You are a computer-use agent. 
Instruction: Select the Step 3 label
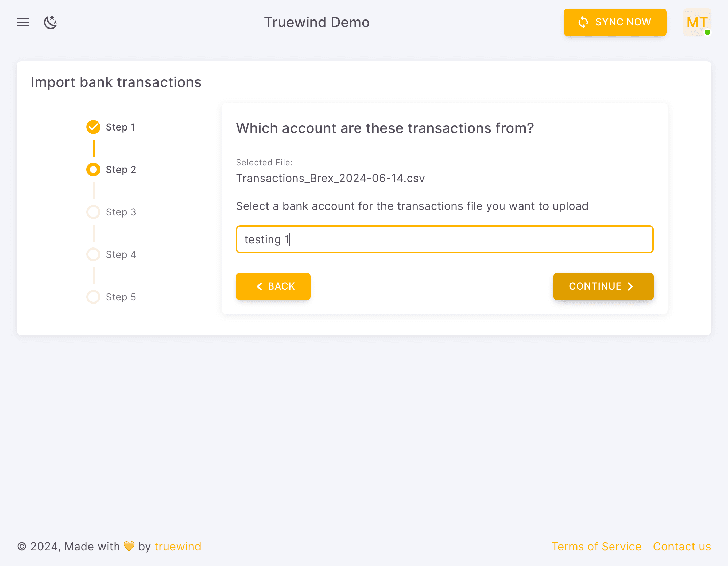pyautogui.click(x=121, y=212)
